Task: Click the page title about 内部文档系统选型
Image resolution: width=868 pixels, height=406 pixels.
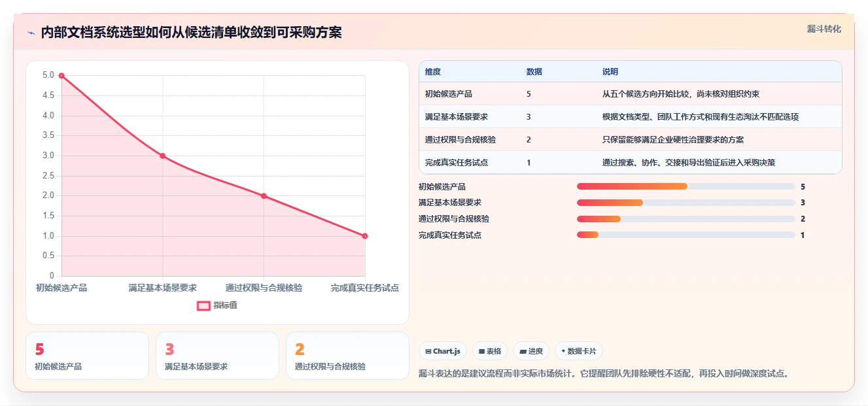Action: pos(191,33)
